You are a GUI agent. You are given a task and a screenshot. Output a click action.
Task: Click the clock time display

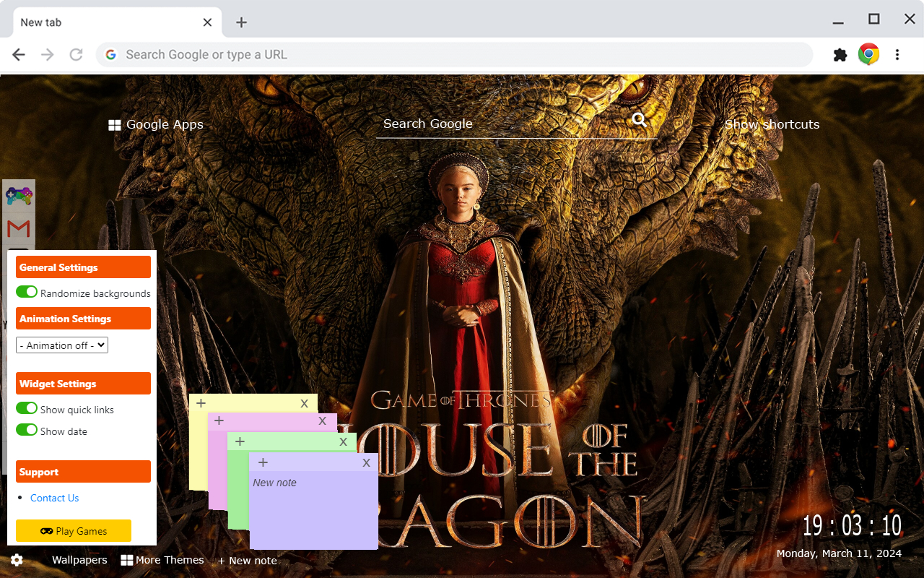(852, 525)
